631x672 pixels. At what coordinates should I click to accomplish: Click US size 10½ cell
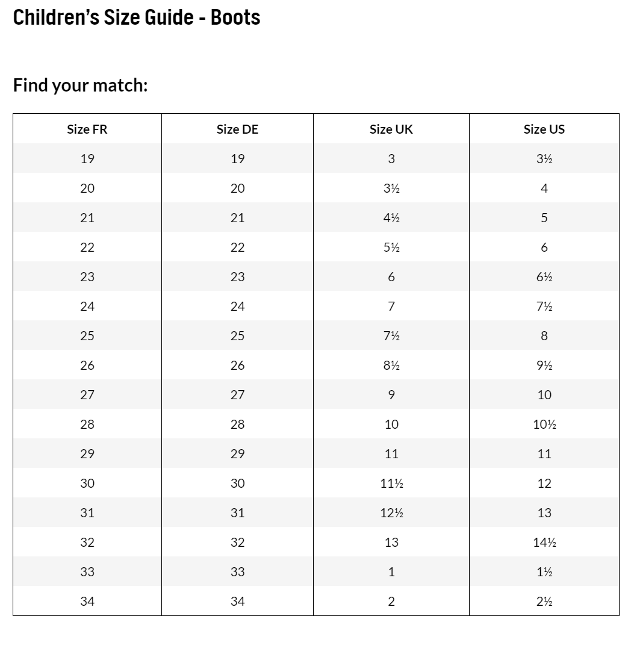544,425
